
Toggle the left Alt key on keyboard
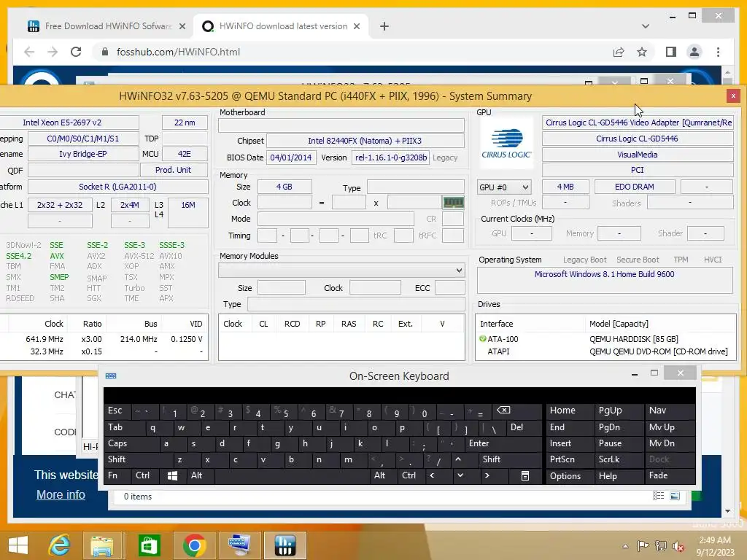click(x=201, y=475)
